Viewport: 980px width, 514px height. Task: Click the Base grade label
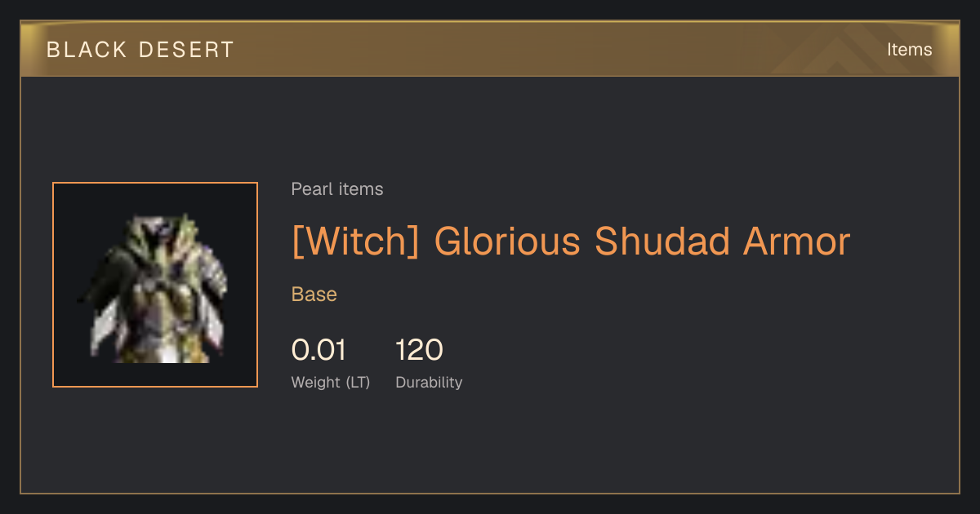[x=314, y=295]
